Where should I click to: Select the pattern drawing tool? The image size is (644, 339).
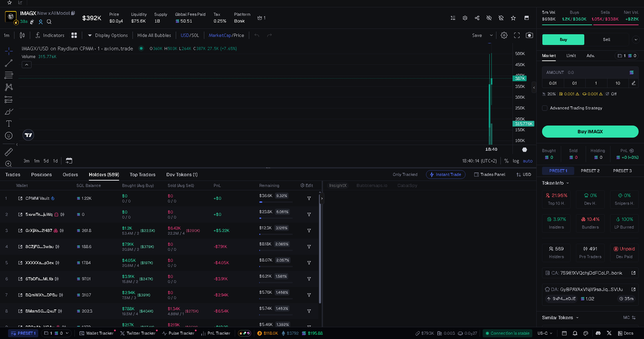(9, 87)
